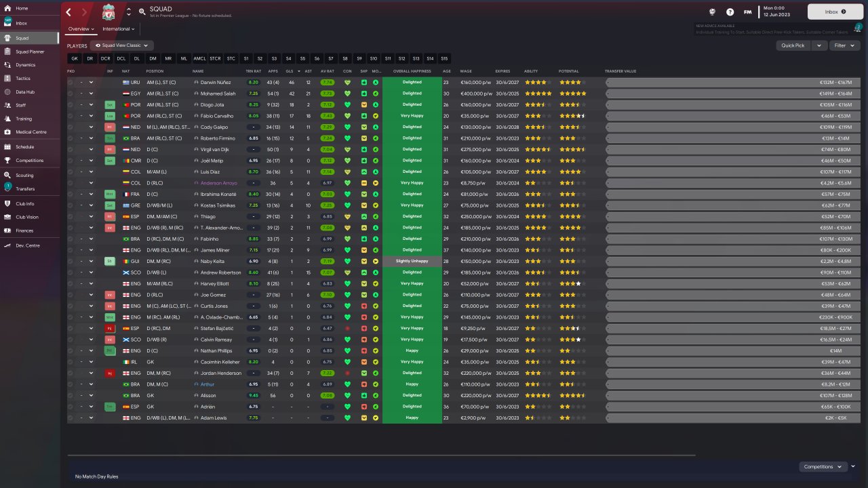Select substitute slot S15
Screen dimensions: 868x488
pyautogui.click(x=443, y=58)
